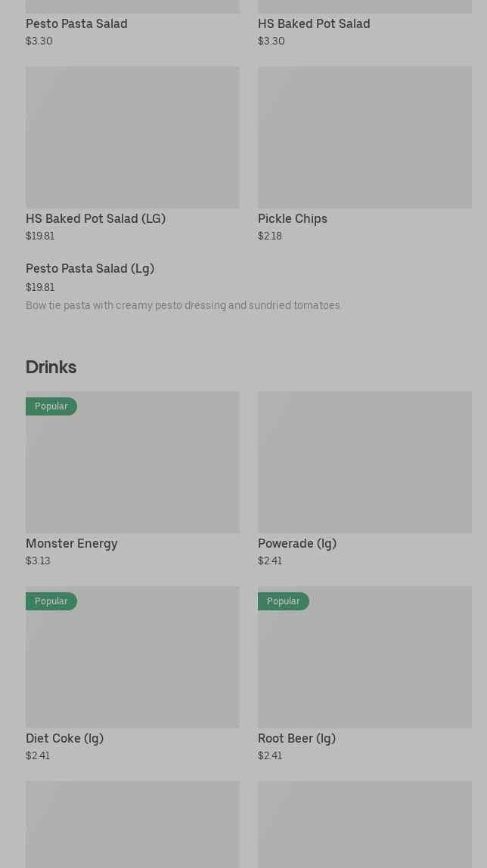Click the Diet Coke (lg) image

(132, 663)
